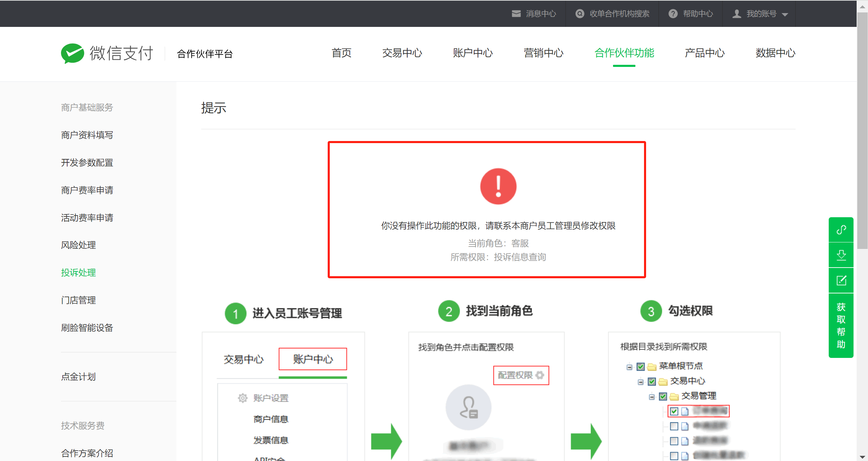The width and height of the screenshot is (868, 461).
Task: Open the message center envelope icon
Action: click(x=516, y=13)
